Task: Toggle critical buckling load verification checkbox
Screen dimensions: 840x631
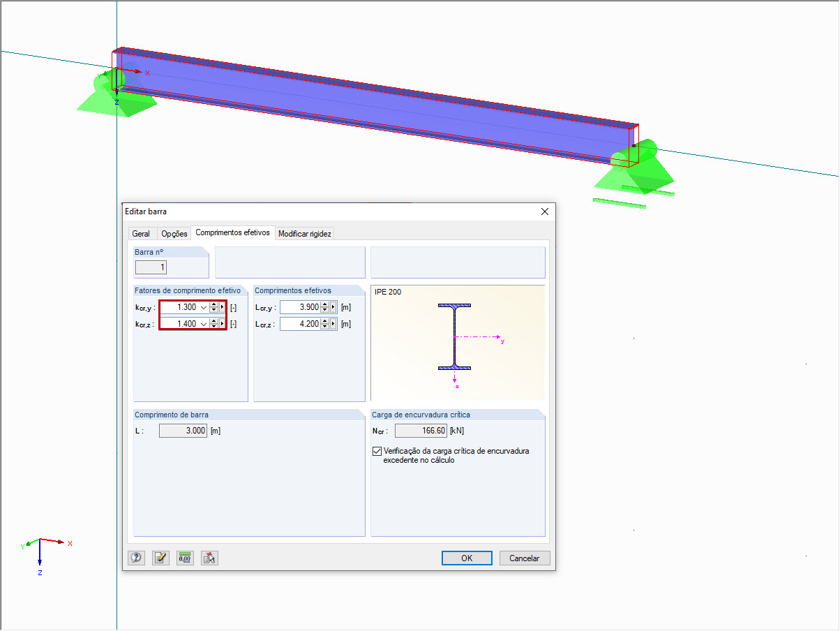Action: coord(377,451)
